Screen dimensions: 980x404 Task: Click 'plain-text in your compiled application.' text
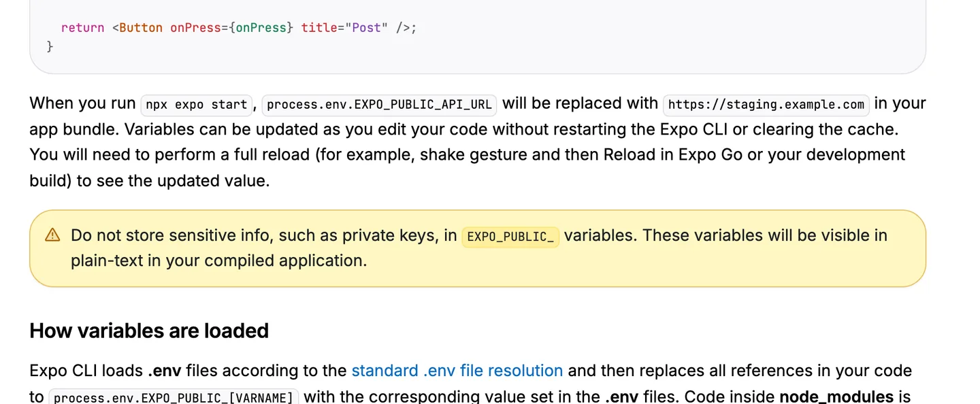click(x=218, y=260)
